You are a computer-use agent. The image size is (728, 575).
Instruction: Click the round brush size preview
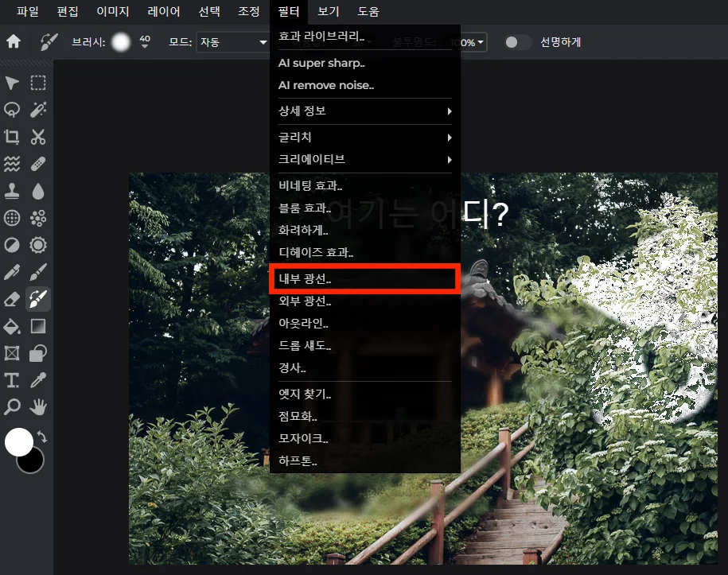click(120, 42)
